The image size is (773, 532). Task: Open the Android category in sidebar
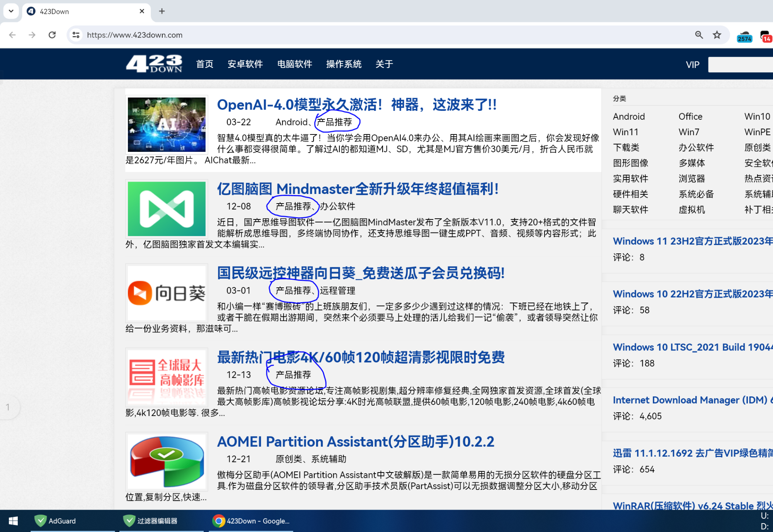pyautogui.click(x=629, y=116)
